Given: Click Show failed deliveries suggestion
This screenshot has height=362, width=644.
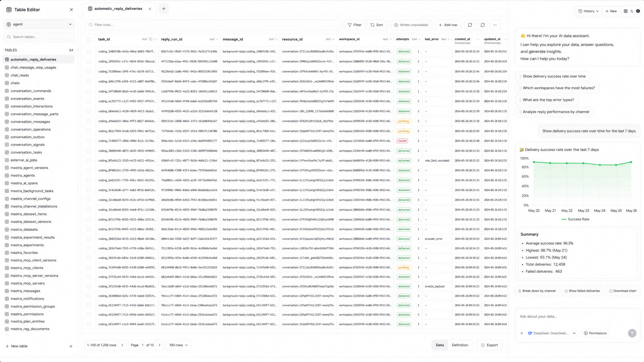Looking at the screenshot, I should click(582, 291).
